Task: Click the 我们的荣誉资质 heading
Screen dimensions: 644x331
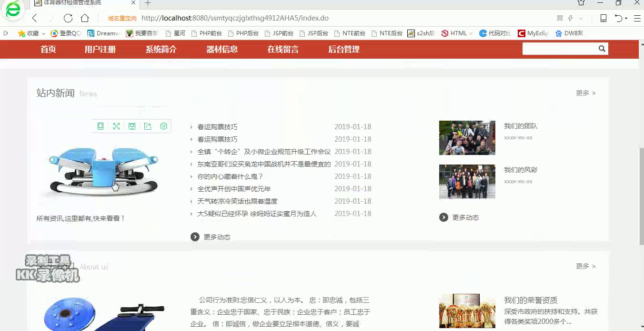Action: point(531,300)
